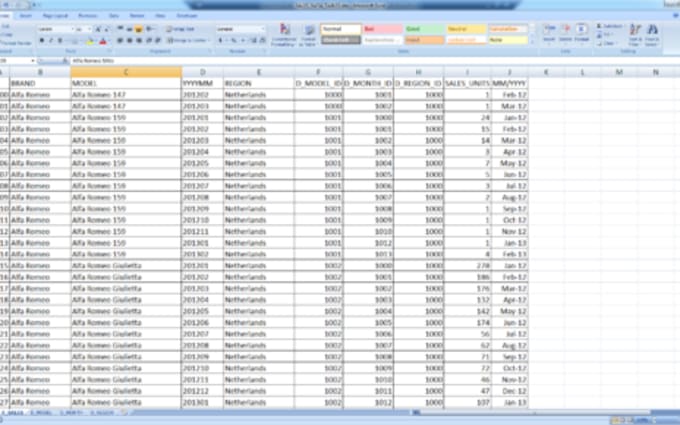
Task: Select column D header
Action: pos(202,72)
